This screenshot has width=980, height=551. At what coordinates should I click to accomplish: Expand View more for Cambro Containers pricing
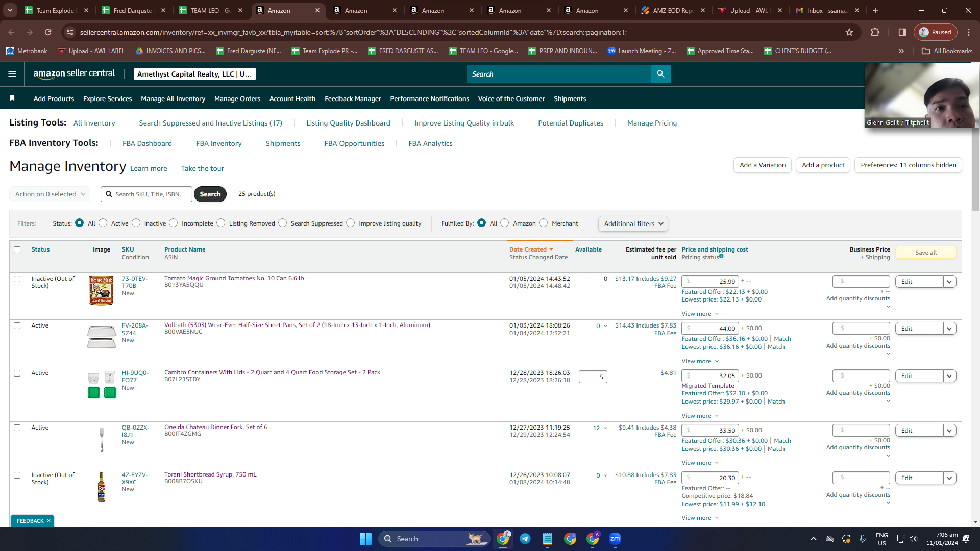coord(700,416)
